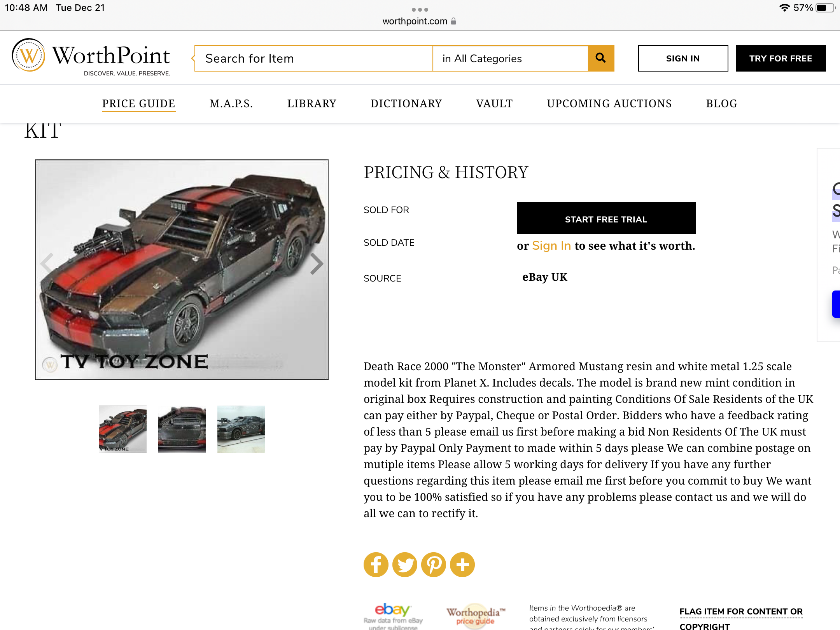This screenshot has height=630, width=840.
Task: Open the Price Guide tab
Action: (138, 103)
